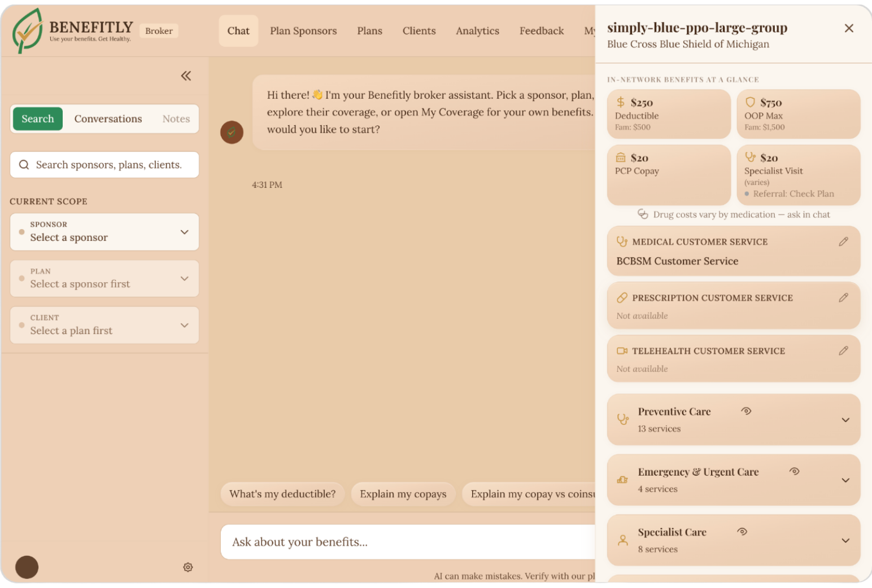Open the $20 PCP Copay card
Viewport: 872px width, 588px height.
[x=669, y=175]
